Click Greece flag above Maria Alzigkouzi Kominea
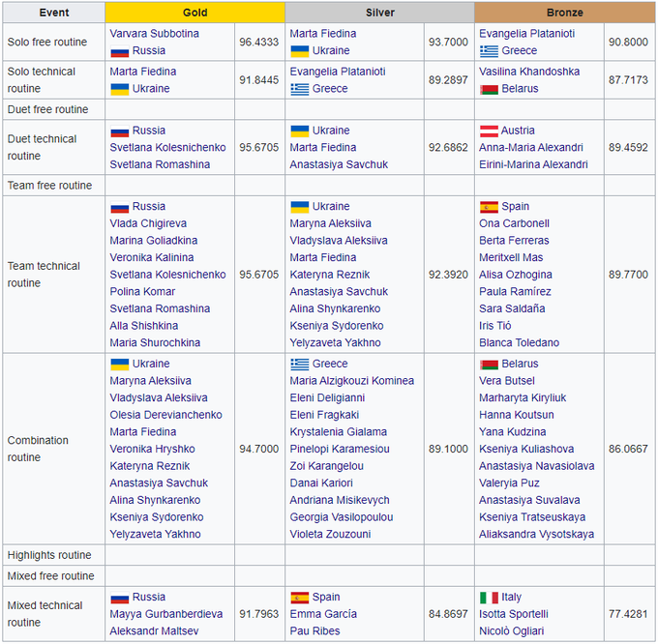This screenshot has width=658, height=644. tap(299, 365)
